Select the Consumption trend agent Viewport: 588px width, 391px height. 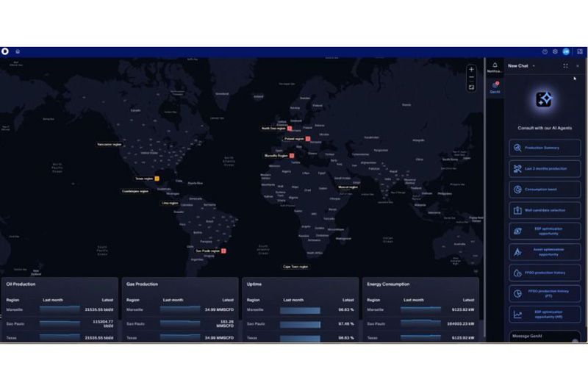coord(545,190)
